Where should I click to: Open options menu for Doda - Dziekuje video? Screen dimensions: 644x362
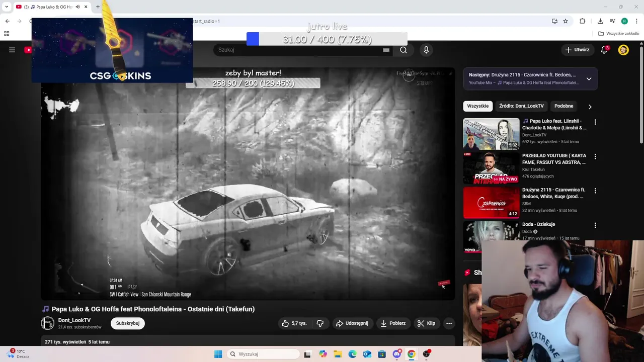(x=595, y=226)
